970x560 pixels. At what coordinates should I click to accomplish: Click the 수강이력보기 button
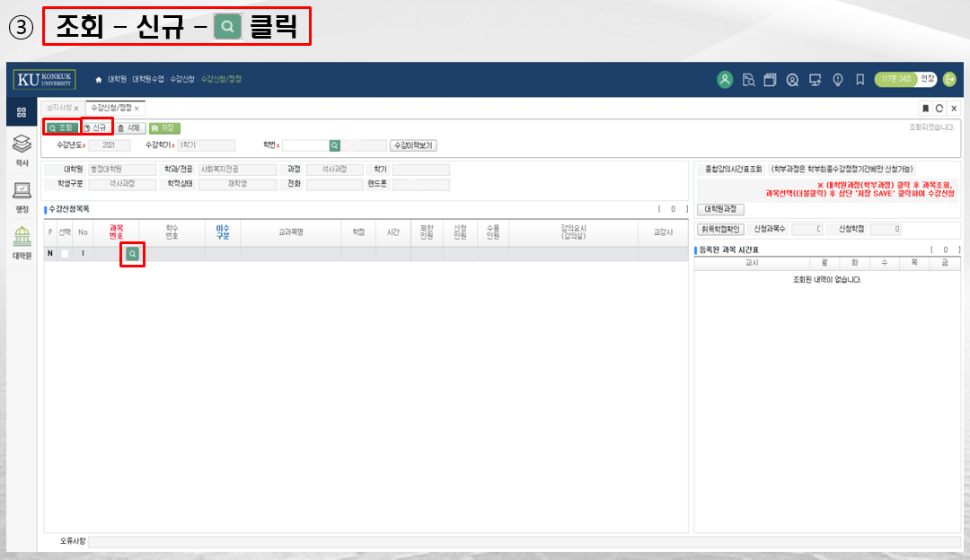413,145
